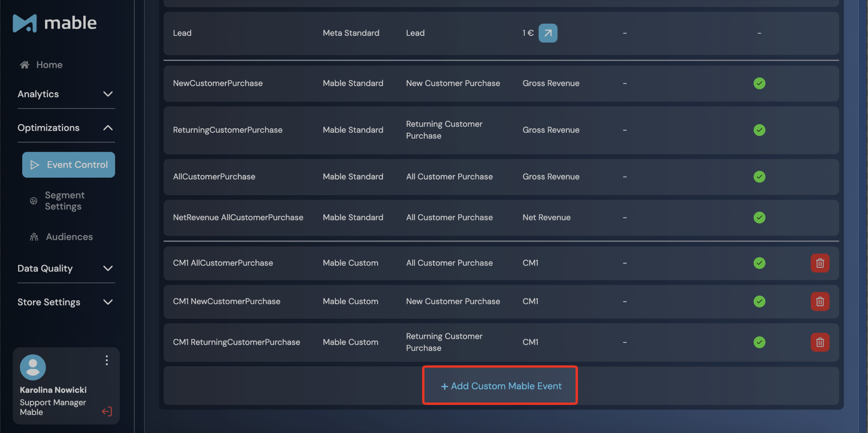Viewport: 868px width, 433px height.
Task: Select the CM1 NewCustomerPurchase event name
Action: point(227,301)
